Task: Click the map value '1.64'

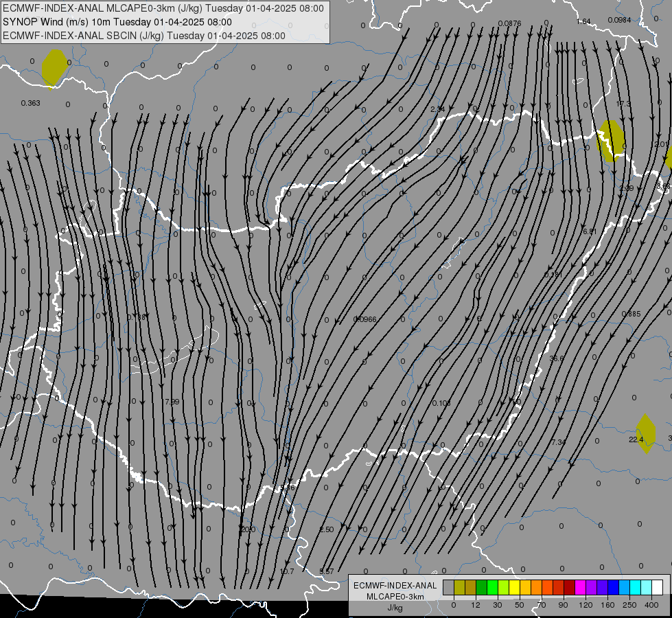Action: pyautogui.click(x=583, y=21)
